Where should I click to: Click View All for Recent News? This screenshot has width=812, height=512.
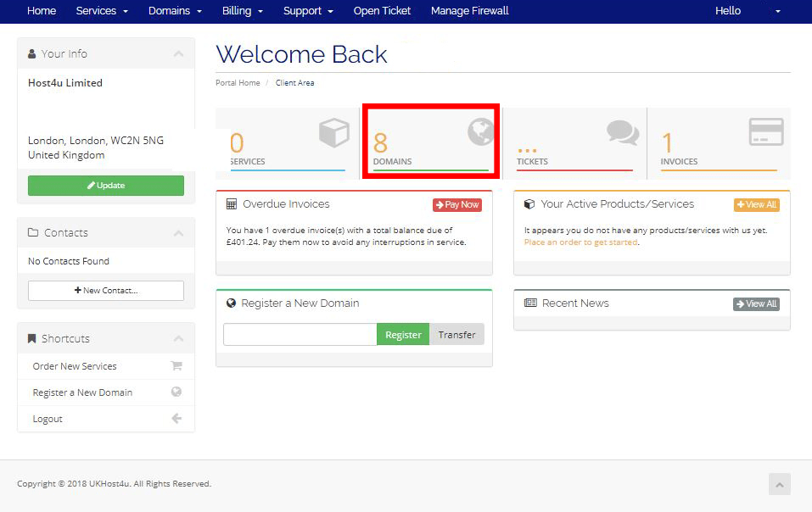[x=757, y=304]
